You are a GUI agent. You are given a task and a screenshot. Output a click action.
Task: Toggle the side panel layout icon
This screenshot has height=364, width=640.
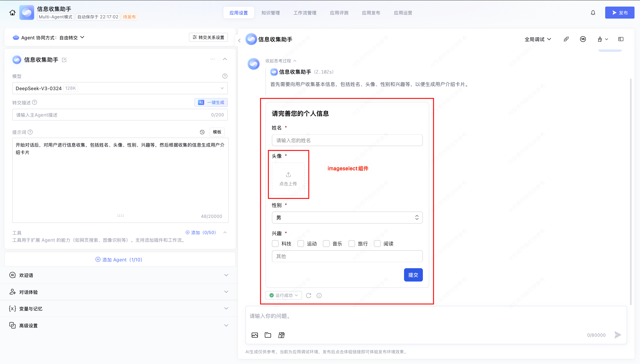621,39
